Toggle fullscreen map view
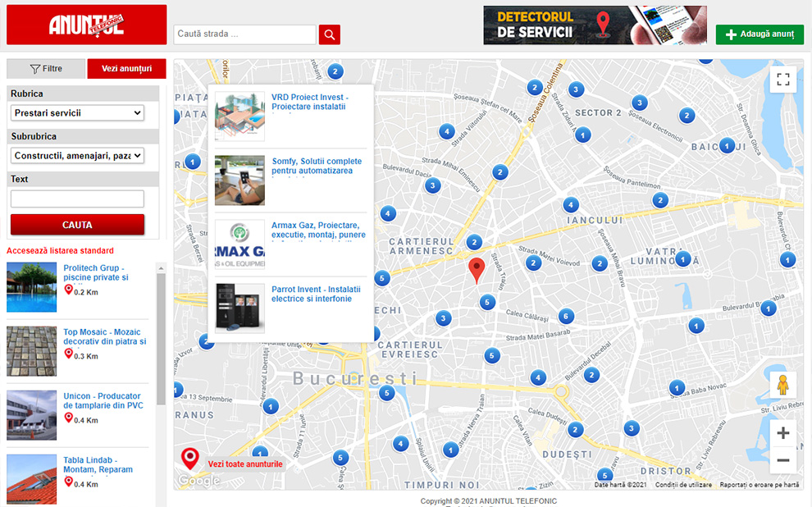The width and height of the screenshot is (812, 507). (782, 80)
